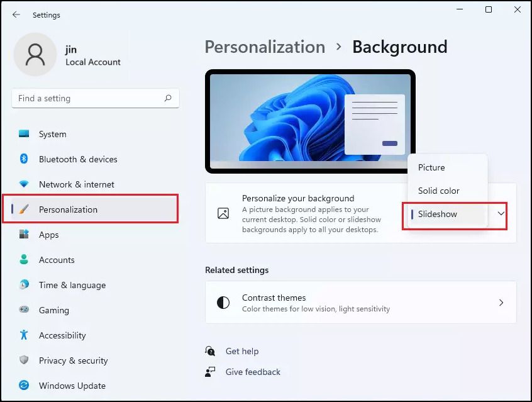The width and height of the screenshot is (532, 402).
Task: Click the Windows Update refresh icon
Action: [x=24, y=385]
